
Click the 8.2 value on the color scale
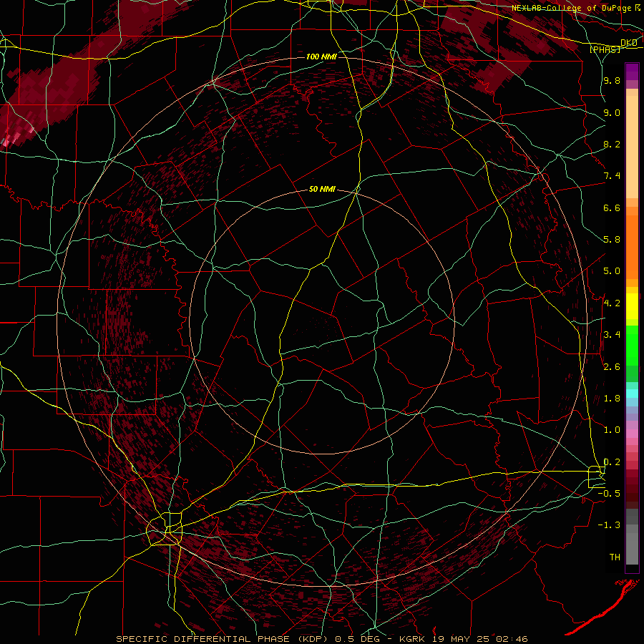(x=612, y=144)
